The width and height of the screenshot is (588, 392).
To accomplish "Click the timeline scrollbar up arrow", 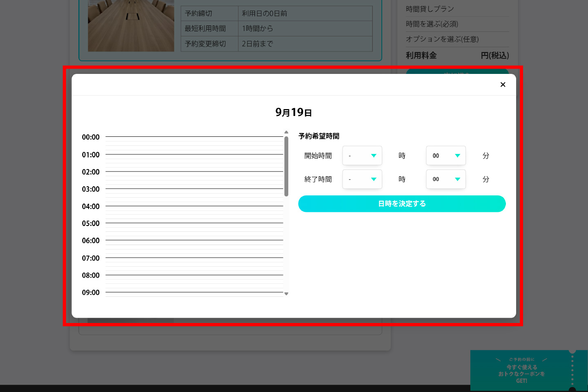I will [x=286, y=132].
